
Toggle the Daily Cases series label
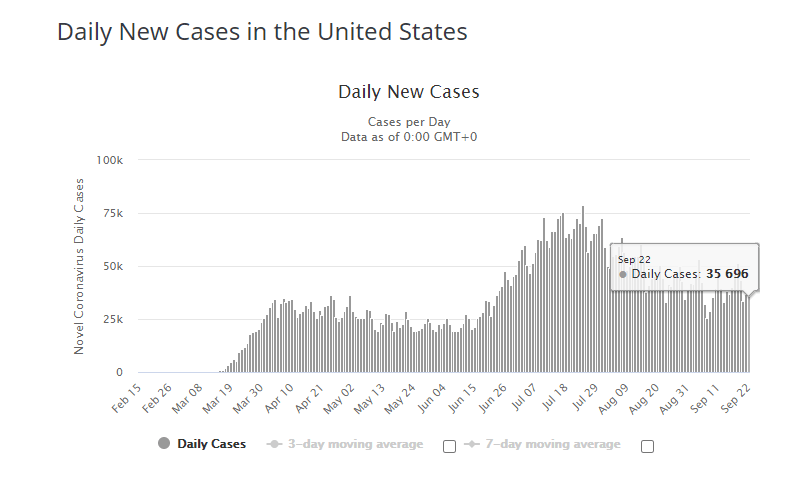(x=211, y=444)
